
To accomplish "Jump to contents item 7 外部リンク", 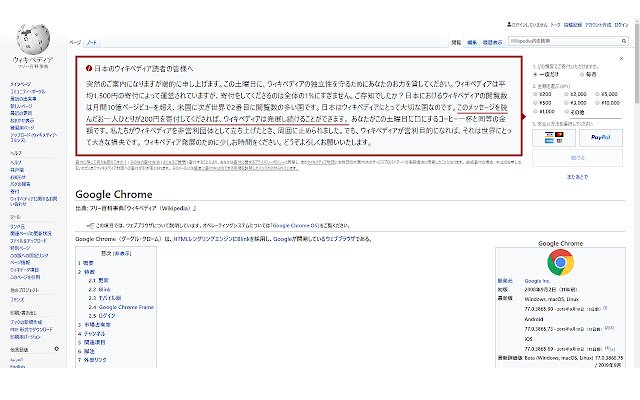I will click(x=92, y=360).
